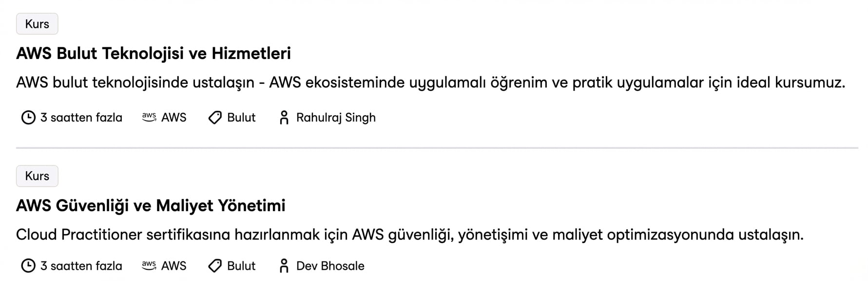The width and height of the screenshot is (868, 281).
Task: Click the clock icon on AWS Bulut Teknolojisi course
Action: [28, 117]
